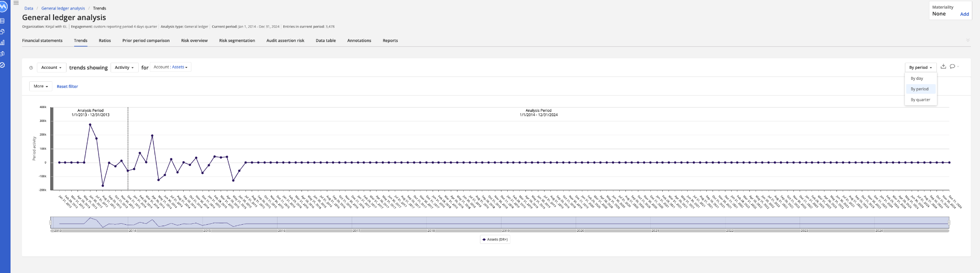Click the Entries in current period: 3,478 text
Screen dimensions: 980x273
point(309,27)
